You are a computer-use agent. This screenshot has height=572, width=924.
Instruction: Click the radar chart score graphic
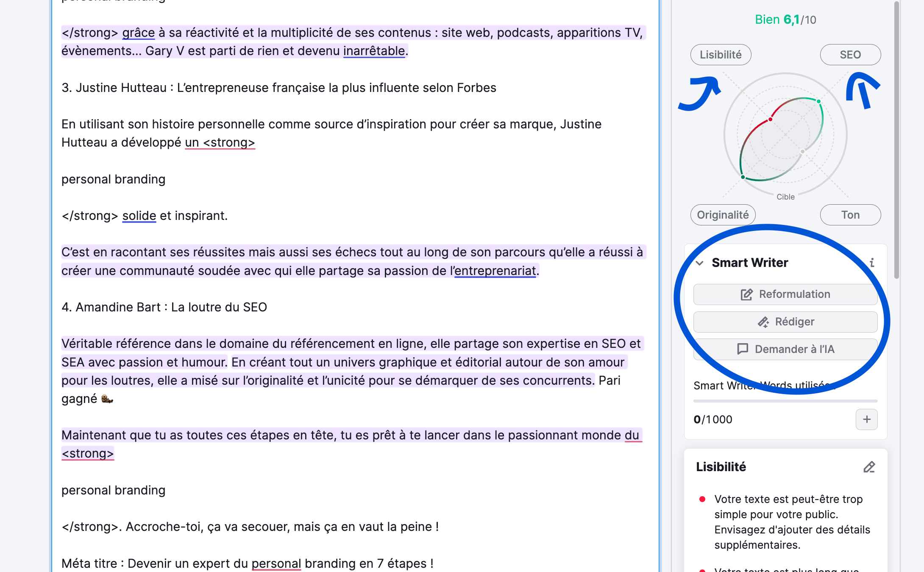click(785, 134)
